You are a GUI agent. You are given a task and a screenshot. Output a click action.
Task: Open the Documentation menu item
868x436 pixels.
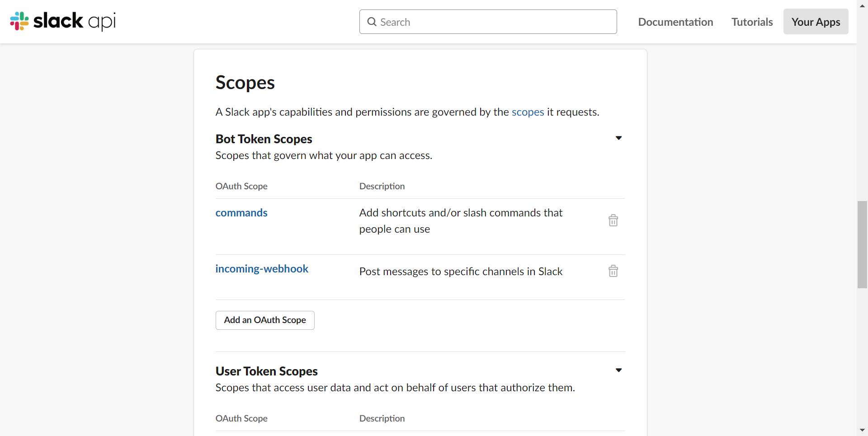[675, 22]
